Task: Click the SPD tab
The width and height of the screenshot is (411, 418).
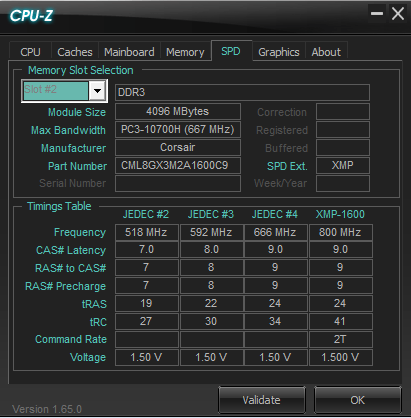Action: coord(231,51)
